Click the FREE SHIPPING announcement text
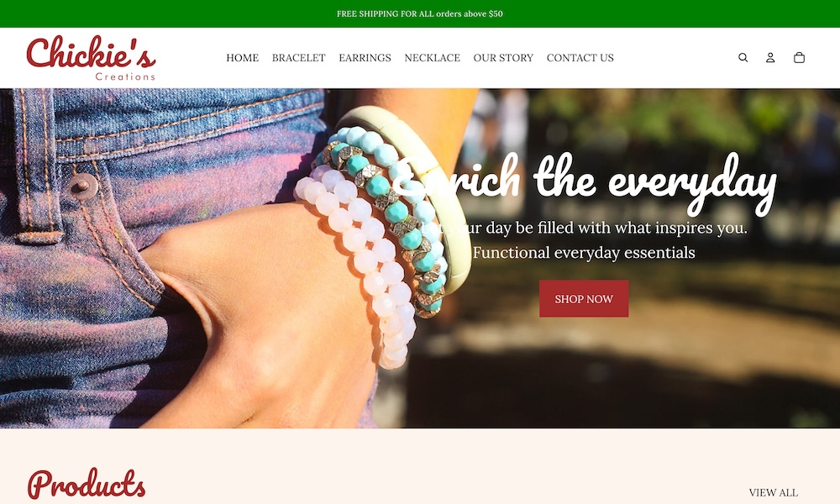The height and width of the screenshot is (504, 840). [419, 14]
